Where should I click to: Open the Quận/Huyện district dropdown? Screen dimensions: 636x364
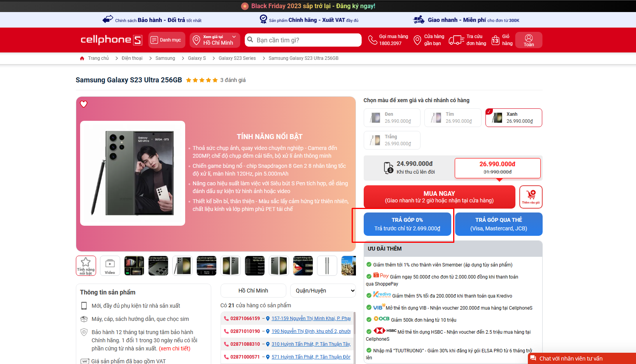click(x=323, y=291)
